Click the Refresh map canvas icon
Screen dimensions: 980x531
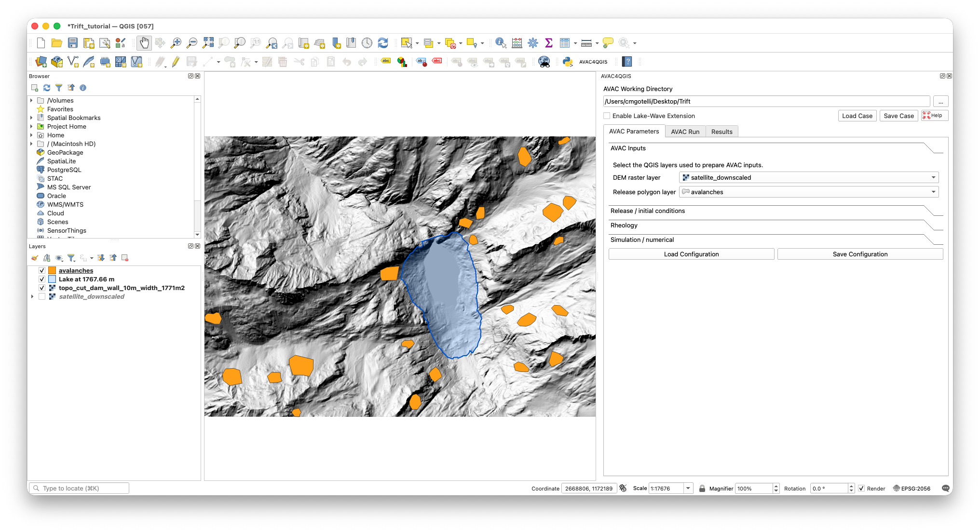[383, 43]
